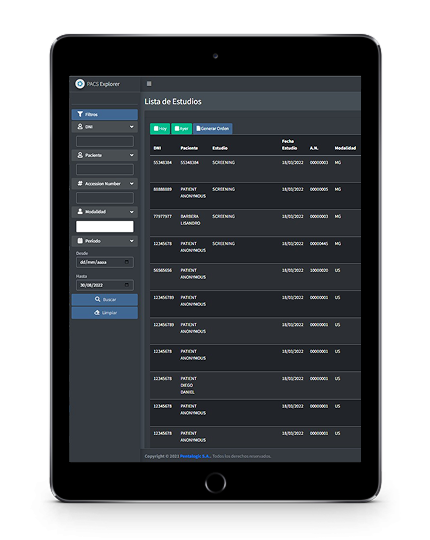Click the Generar Orden button

pos(212,128)
